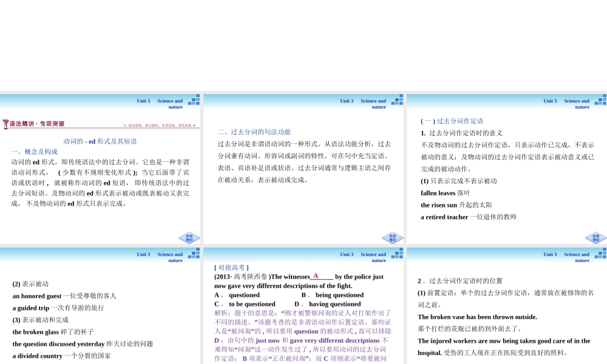
Task: Click the blue squares icon on the 'broken vase' slide
Action: [x=600, y=254]
